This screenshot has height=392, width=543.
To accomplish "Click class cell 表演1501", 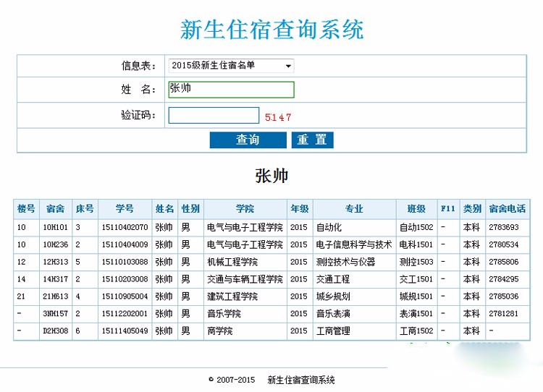I will pyautogui.click(x=416, y=314).
